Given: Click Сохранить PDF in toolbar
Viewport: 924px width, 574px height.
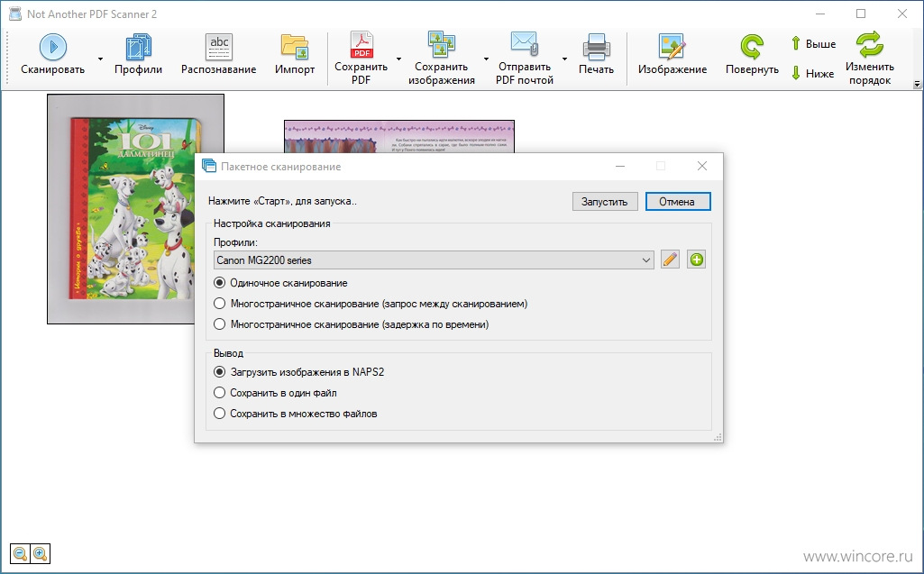Looking at the screenshot, I should pos(361,59).
